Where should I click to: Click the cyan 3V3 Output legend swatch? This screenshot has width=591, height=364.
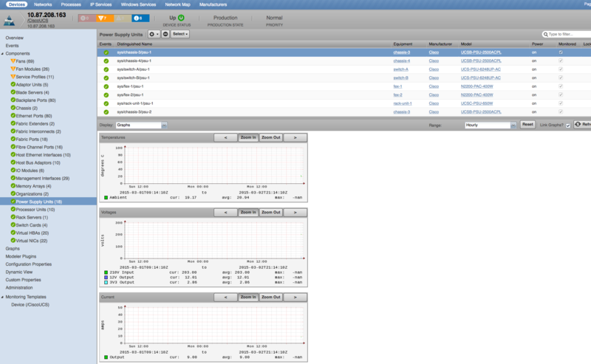[106, 282]
